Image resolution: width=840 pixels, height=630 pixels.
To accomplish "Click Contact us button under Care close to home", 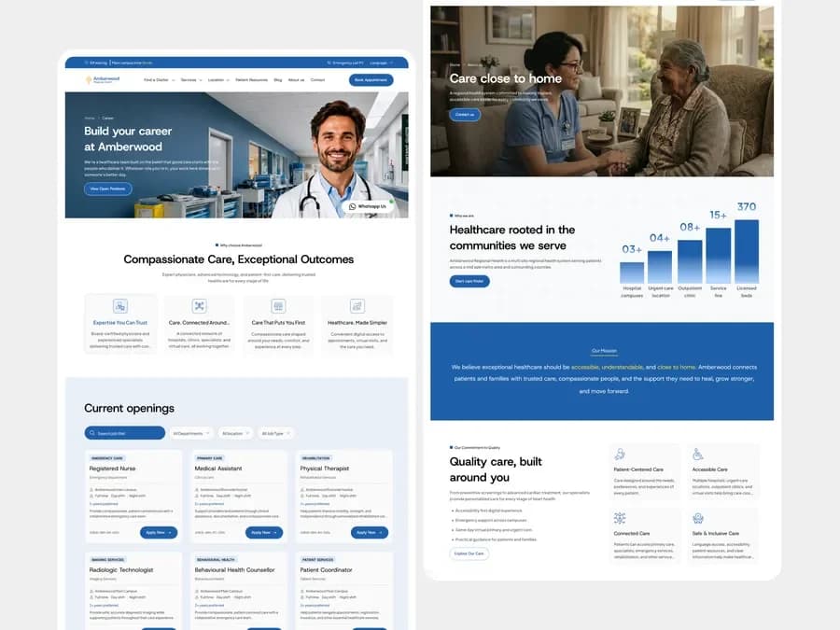I will point(465,115).
